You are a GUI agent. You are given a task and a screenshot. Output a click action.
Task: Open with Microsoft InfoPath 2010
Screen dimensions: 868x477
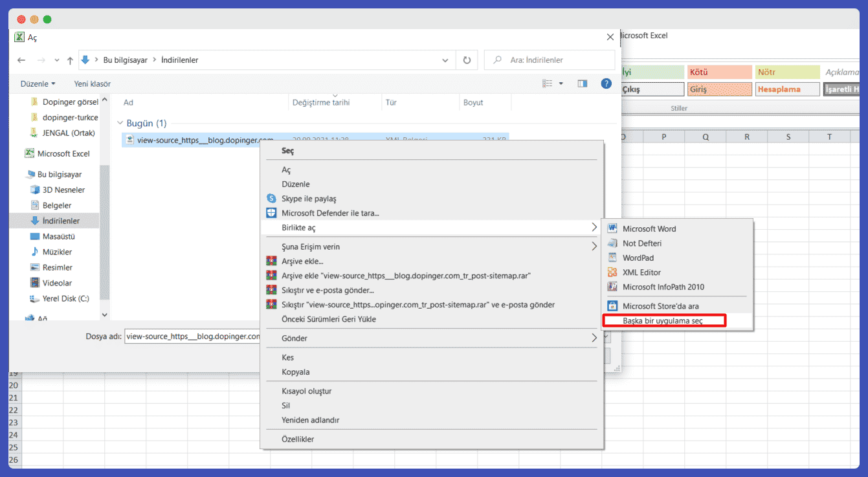tap(677, 287)
